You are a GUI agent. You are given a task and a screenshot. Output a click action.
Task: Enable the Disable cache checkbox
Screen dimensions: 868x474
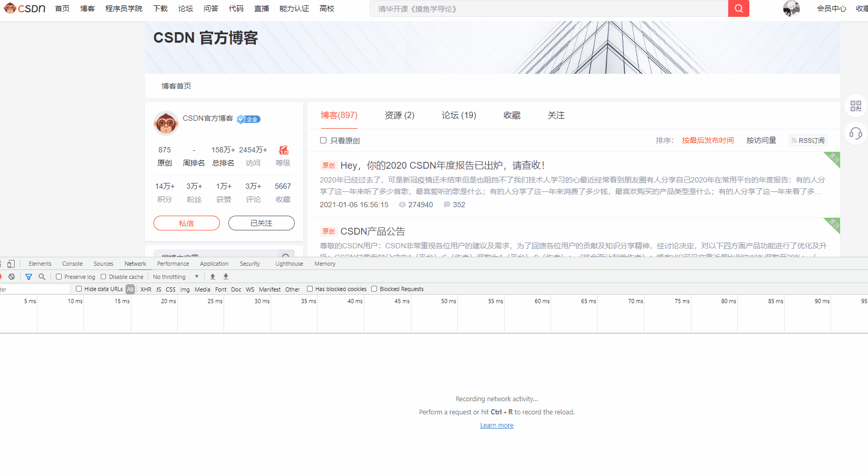click(103, 277)
